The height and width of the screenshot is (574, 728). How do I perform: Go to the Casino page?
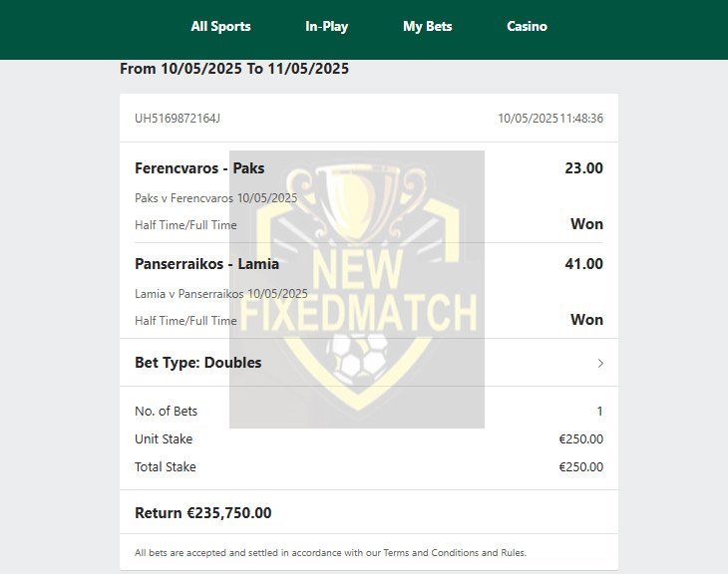coord(527,27)
